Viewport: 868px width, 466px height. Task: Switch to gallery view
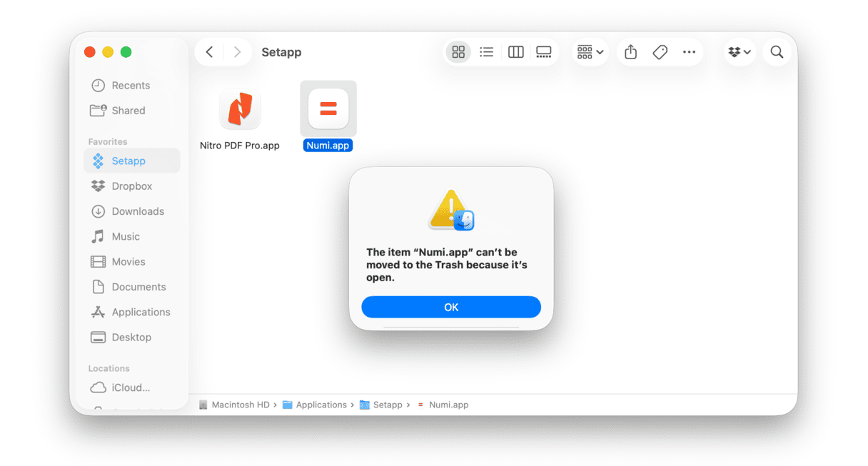click(544, 52)
